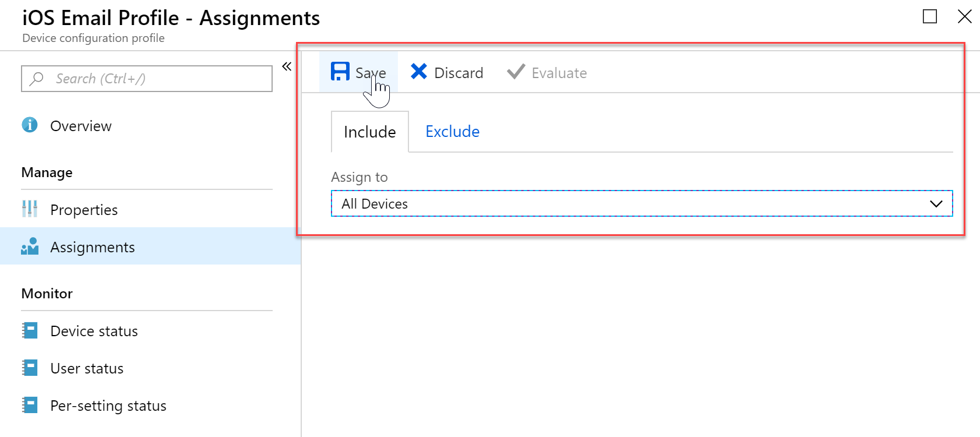Click the blue Discard X icon
The height and width of the screenshot is (437, 980).
point(419,71)
